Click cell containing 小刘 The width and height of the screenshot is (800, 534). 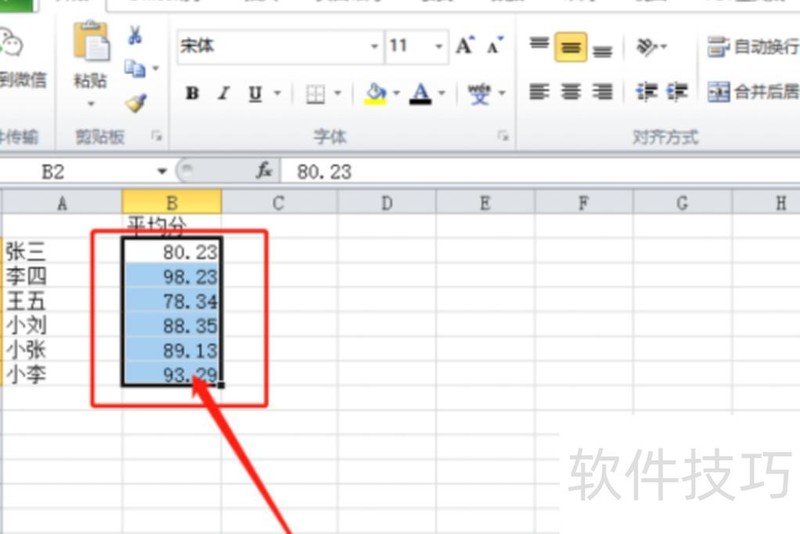tap(62, 325)
